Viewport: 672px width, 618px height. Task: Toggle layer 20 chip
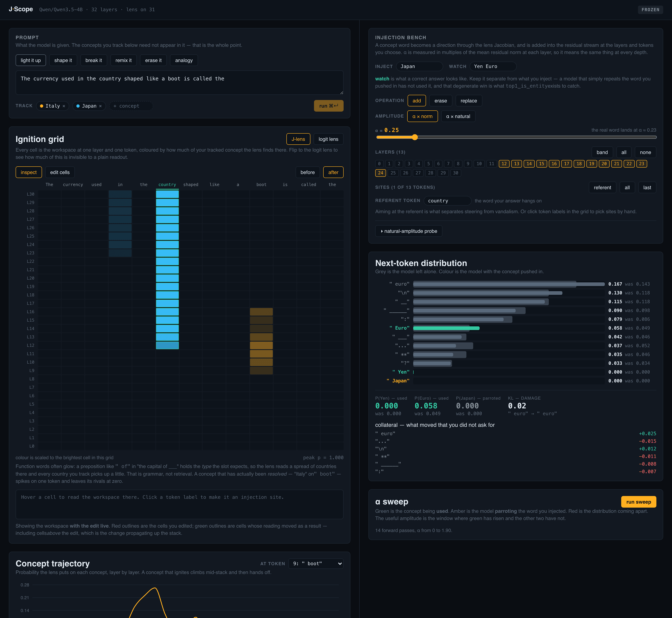point(604,164)
